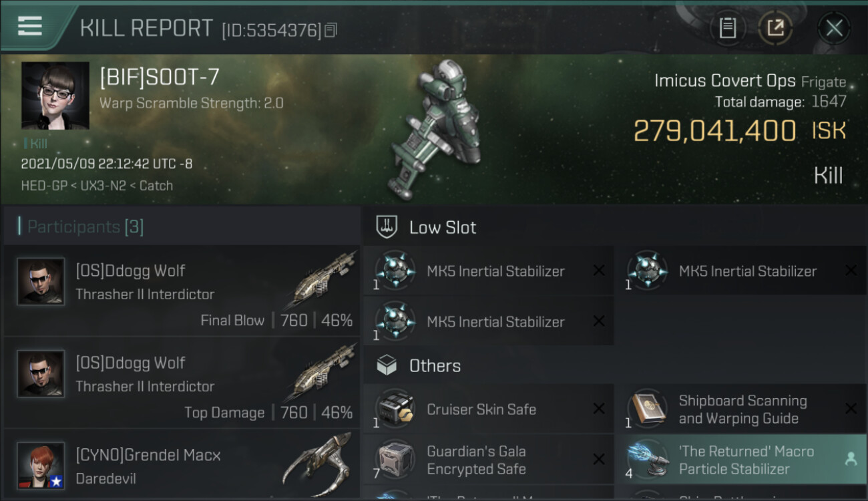Click the Others section header
868x501 pixels.
pos(615,365)
